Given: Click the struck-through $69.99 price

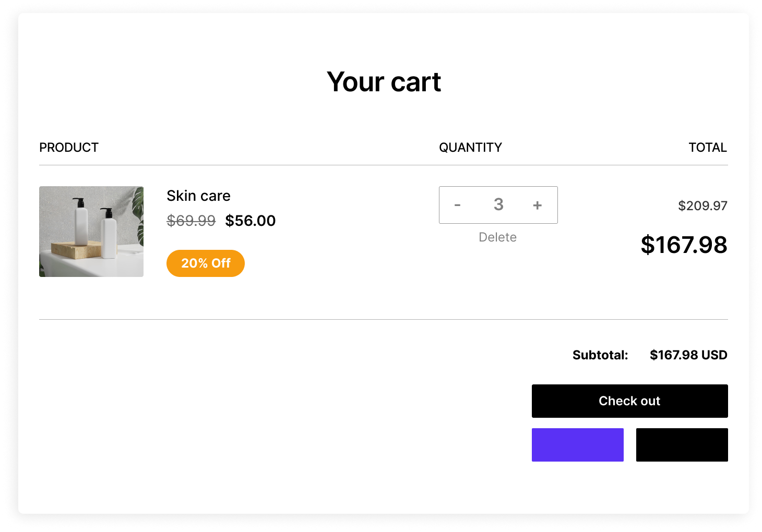Looking at the screenshot, I should tap(191, 221).
